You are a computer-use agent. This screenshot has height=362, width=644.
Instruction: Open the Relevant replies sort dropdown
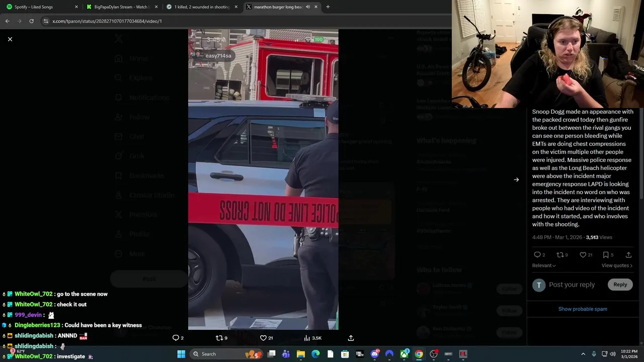(544, 265)
